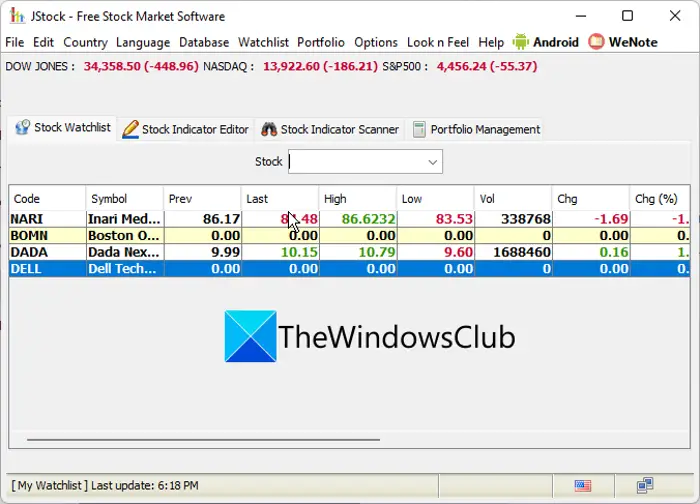Open the Watchlist menu
This screenshot has height=504, width=700.
[x=263, y=42]
